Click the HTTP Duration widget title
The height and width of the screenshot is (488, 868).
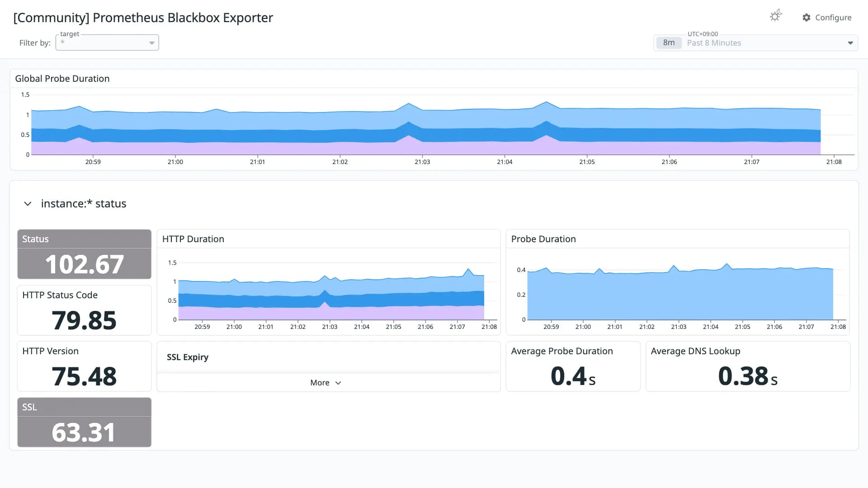pos(193,239)
